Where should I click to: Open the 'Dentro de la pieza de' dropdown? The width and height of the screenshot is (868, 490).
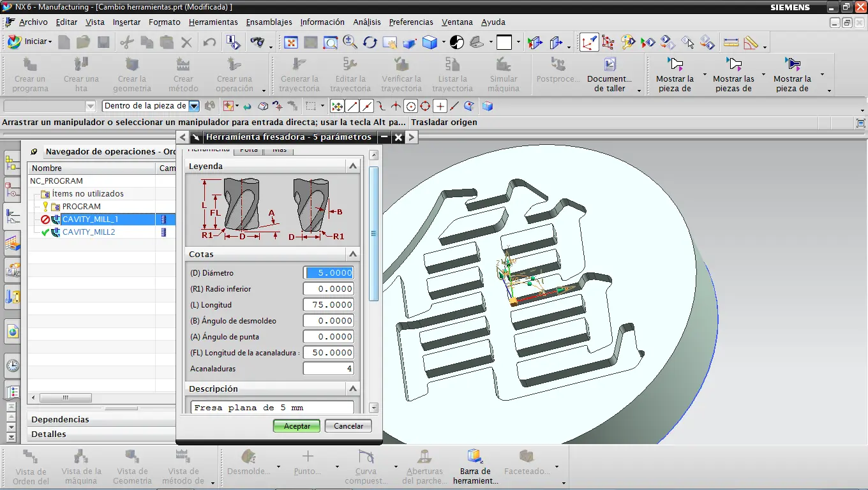click(194, 106)
